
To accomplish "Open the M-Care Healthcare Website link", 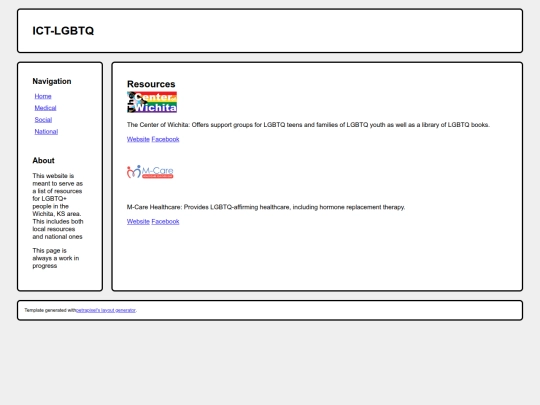I will point(138,221).
